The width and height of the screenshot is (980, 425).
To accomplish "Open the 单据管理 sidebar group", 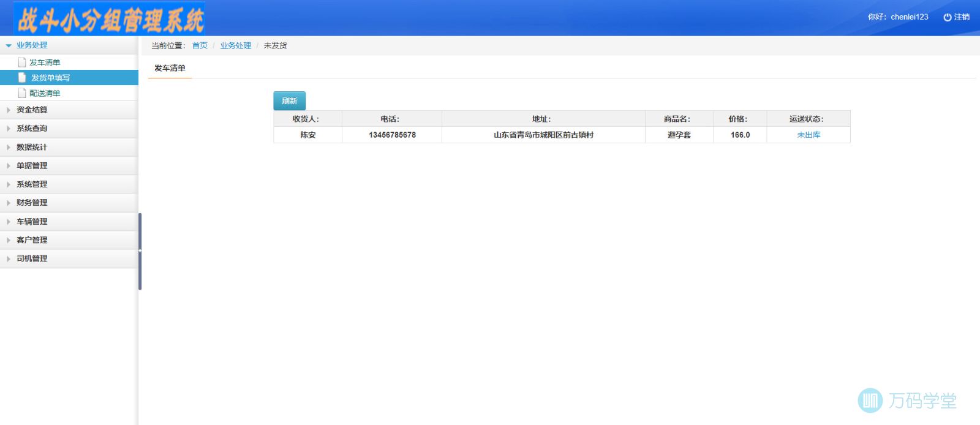I will (32, 165).
